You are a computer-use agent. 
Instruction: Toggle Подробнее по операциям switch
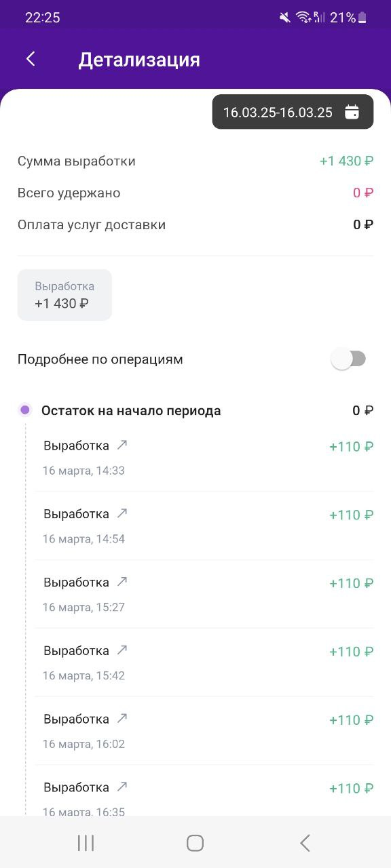point(349,359)
